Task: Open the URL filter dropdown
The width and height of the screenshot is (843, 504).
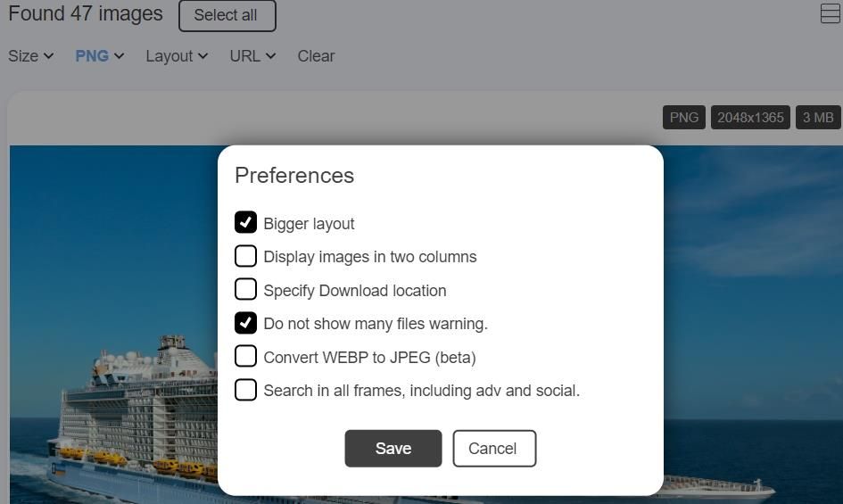Action: tap(252, 56)
